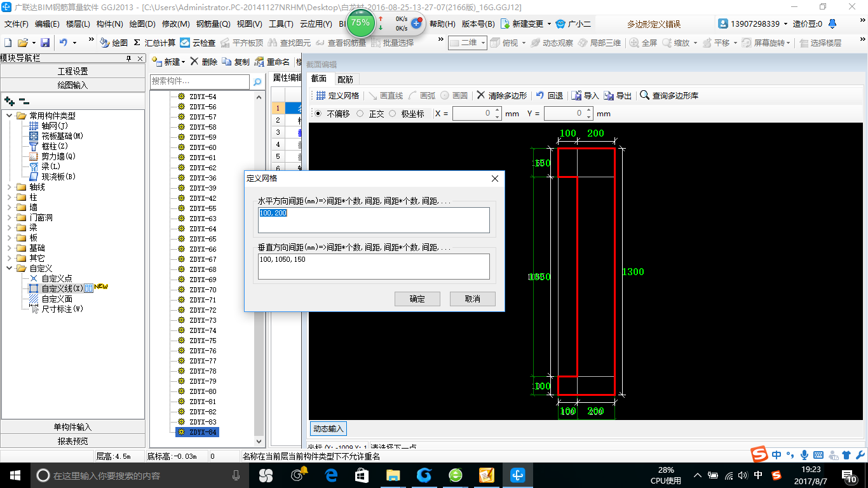Select 自定义线(X) tree item

point(61,288)
